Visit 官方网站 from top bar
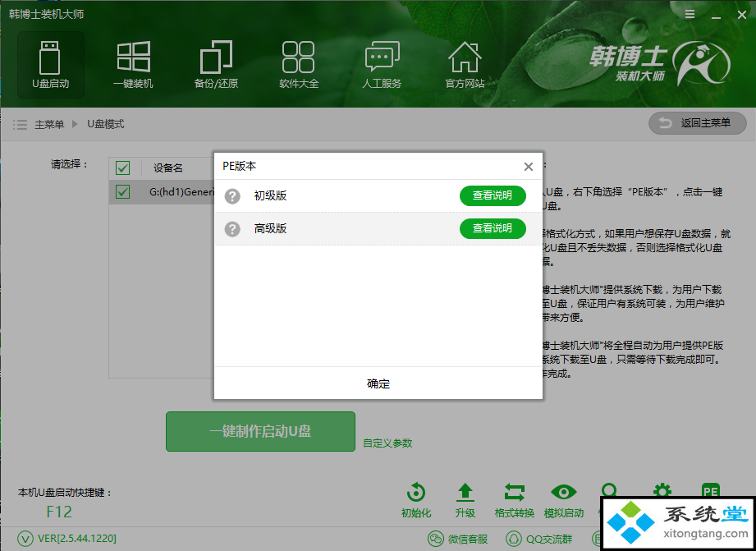Image resolution: width=756 pixels, height=551 pixels. click(465, 65)
